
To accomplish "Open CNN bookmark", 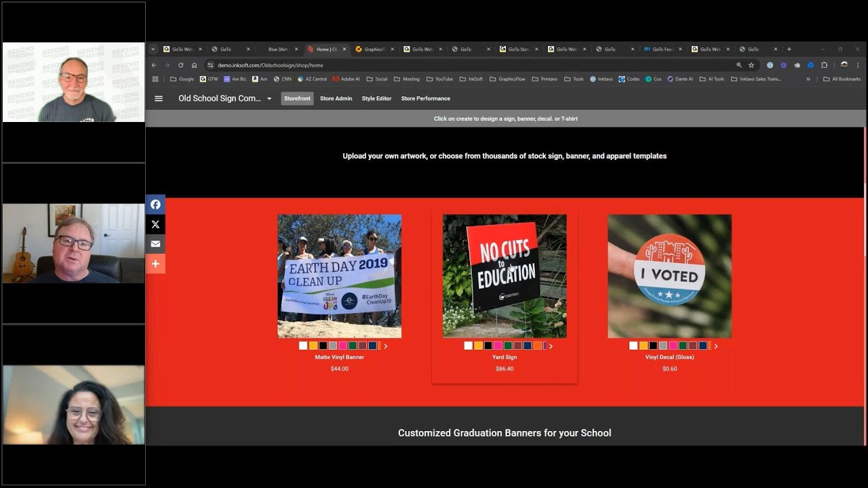I will (x=282, y=79).
